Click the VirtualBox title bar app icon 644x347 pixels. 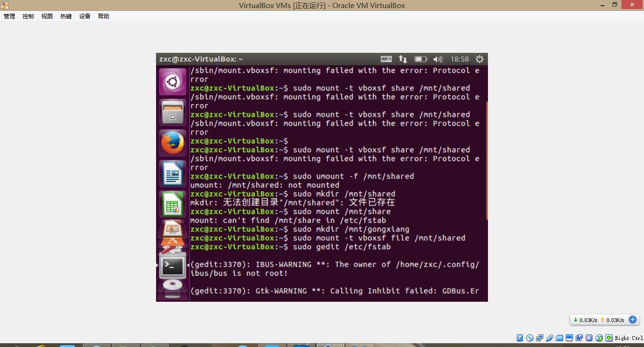[x=5, y=5]
